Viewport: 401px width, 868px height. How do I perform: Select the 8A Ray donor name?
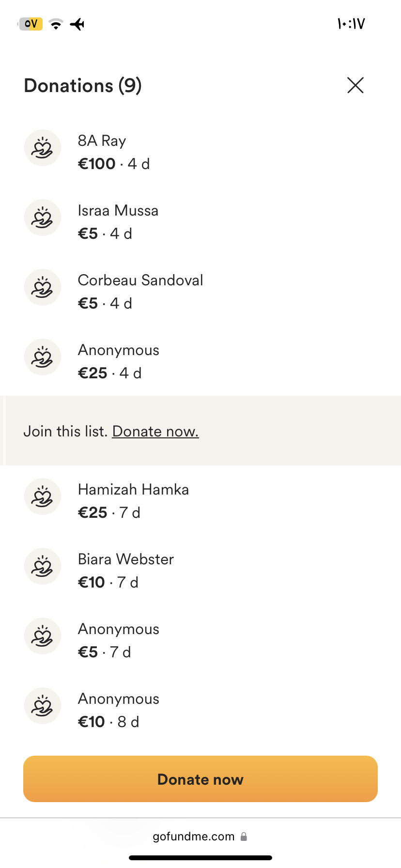coord(102,140)
